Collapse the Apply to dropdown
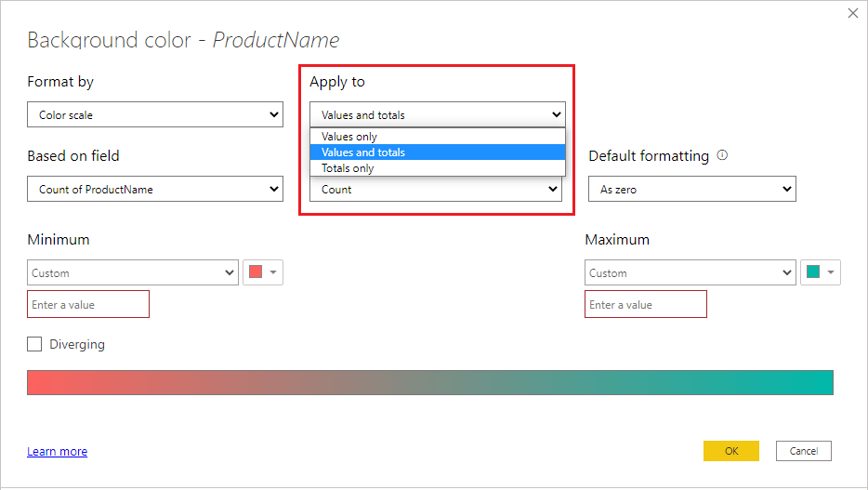The height and width of the screenshot is (490, 868). click(x=438, y=114)
